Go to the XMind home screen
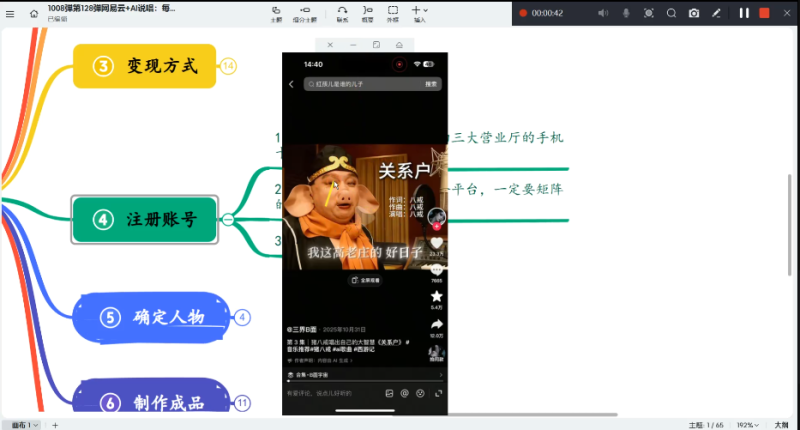Screen dimensions: 800x430 (x=34, y=14)
